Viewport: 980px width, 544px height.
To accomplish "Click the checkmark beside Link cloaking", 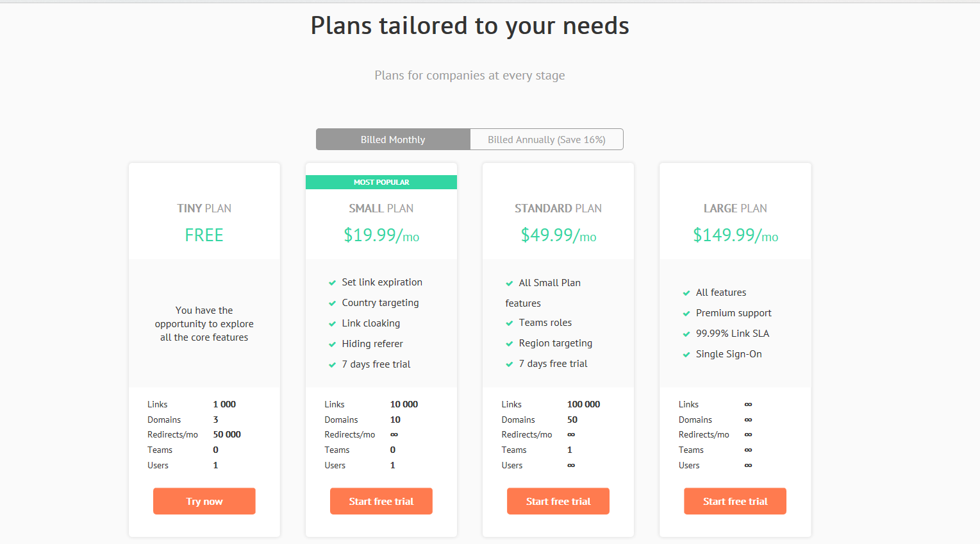I will [332, 324].
